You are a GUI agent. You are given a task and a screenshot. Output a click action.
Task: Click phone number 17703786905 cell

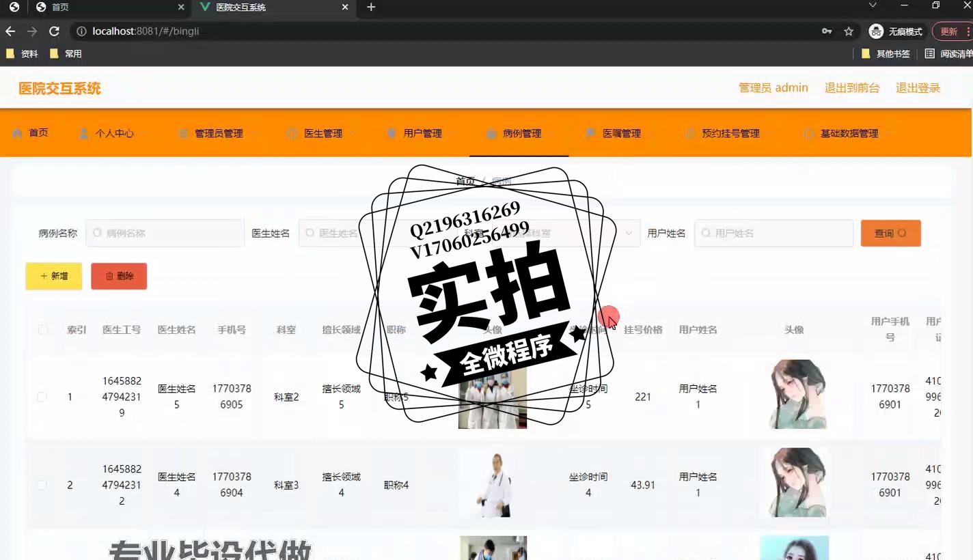[232, 397]
